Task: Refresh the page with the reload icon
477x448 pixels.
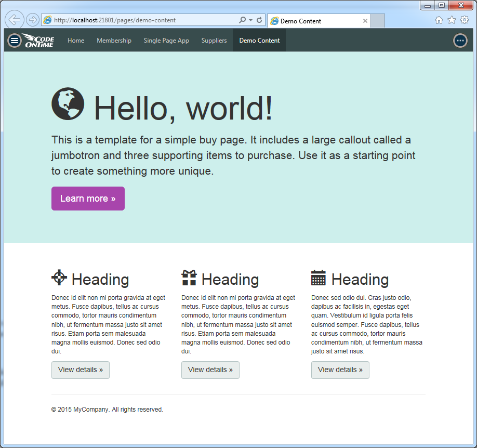Action: coord(259,20)
